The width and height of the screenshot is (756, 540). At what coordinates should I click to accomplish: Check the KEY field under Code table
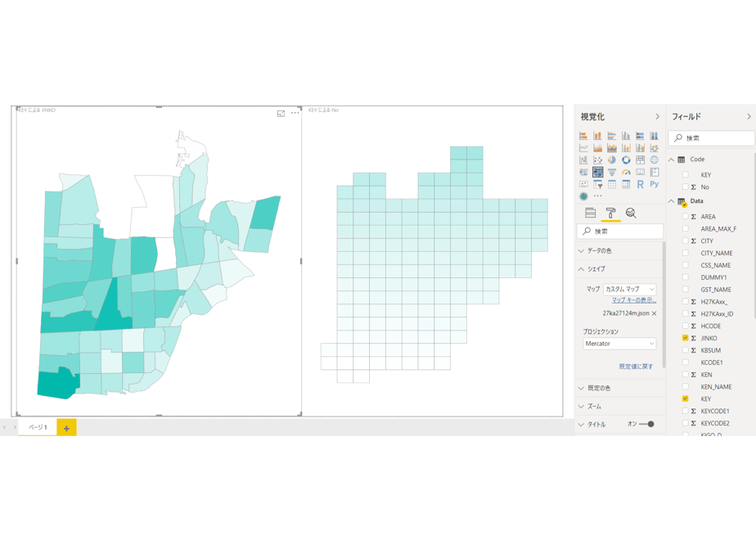click(x=685, y=174)
